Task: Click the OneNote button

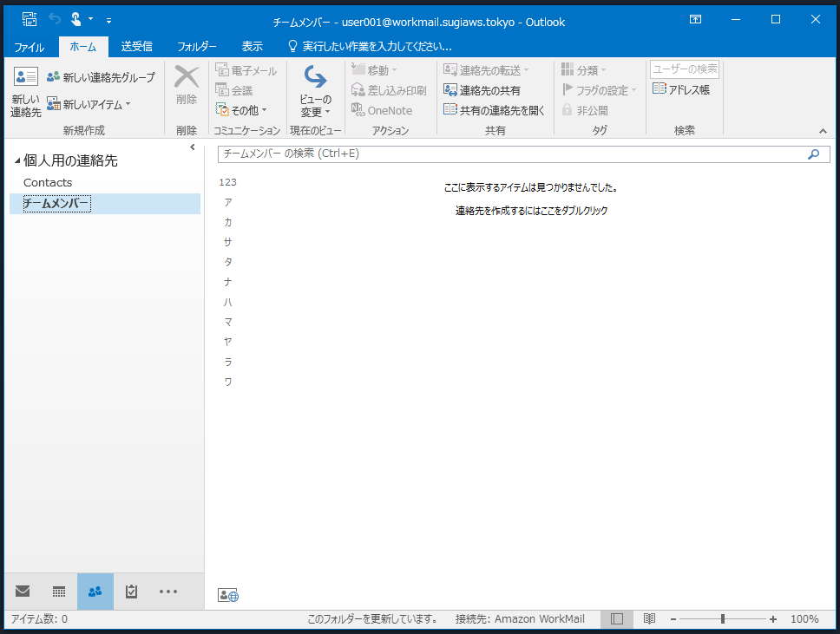Action: click(x=382, y=110)
